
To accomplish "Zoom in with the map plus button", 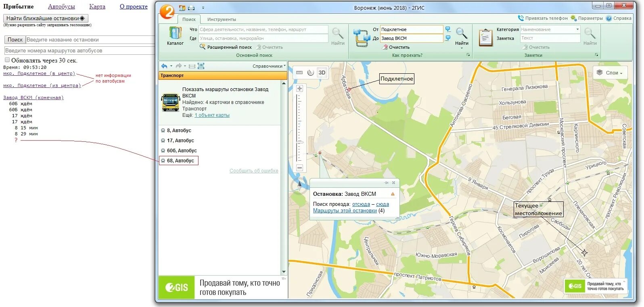I will [299, 88].
